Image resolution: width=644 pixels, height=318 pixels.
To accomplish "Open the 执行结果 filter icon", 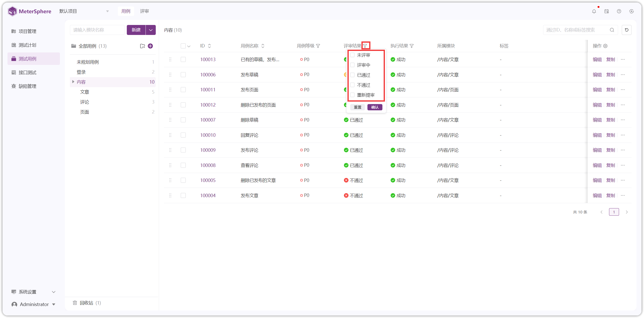I will click(412, 46).
